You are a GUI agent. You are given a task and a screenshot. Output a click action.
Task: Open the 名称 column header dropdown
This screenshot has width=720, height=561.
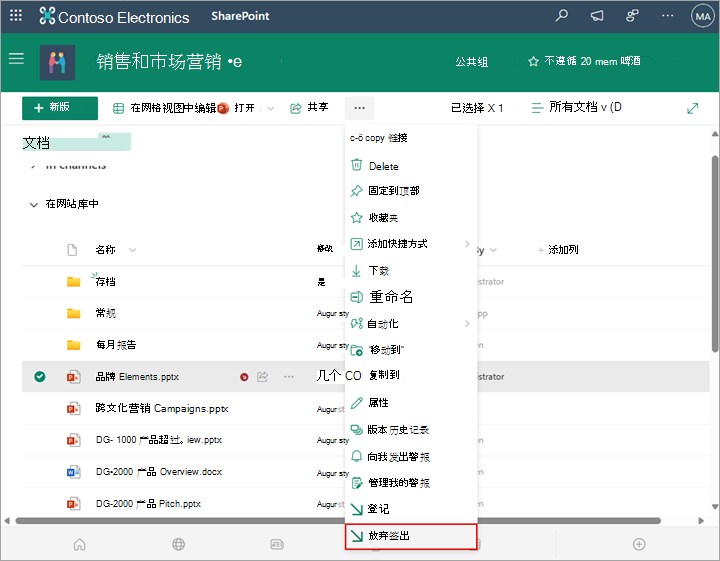tap(133, 250)
